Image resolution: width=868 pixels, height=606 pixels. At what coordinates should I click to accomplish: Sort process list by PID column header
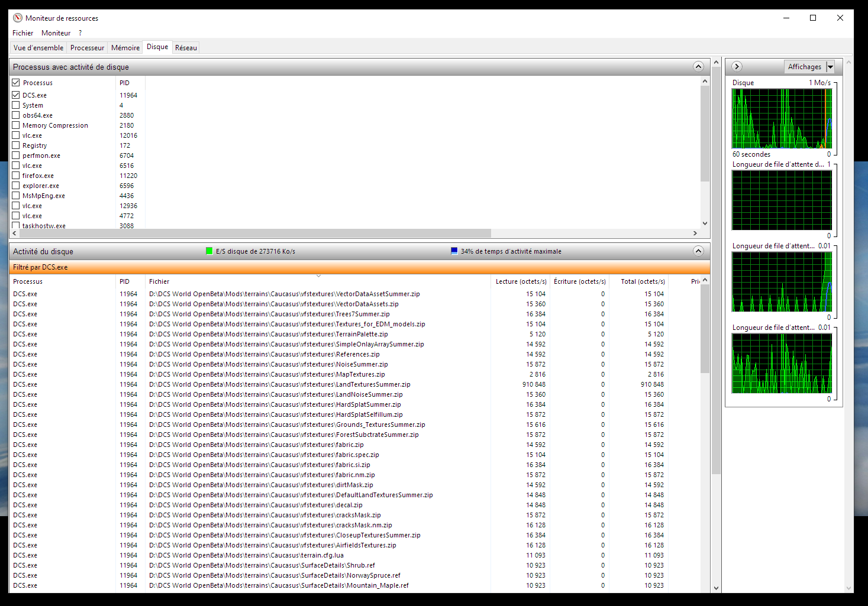click(x=130, y=83)
